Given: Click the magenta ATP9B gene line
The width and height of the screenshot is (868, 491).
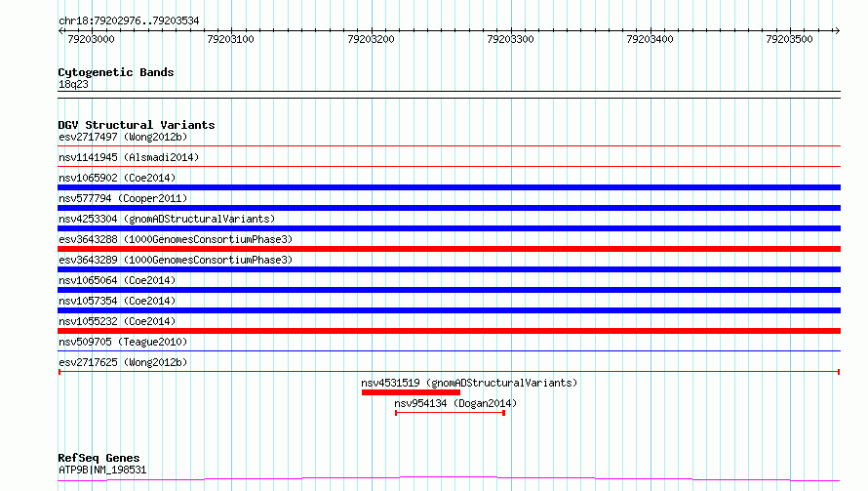Looking at the screenshot, I should 449,478.
